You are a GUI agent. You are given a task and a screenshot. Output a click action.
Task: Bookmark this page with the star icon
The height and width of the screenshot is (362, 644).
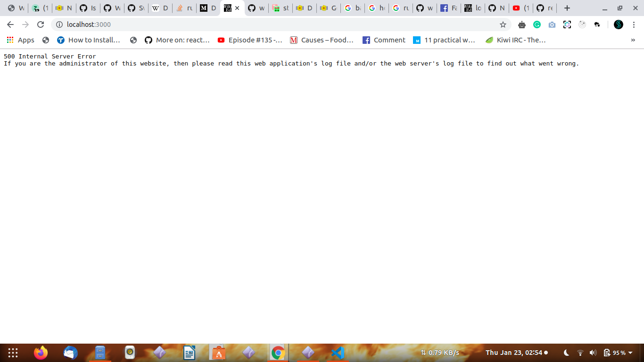[x=504, y=25]
